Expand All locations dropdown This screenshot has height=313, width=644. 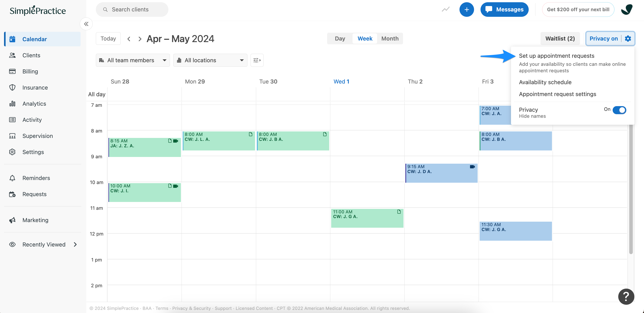point(210,60)
